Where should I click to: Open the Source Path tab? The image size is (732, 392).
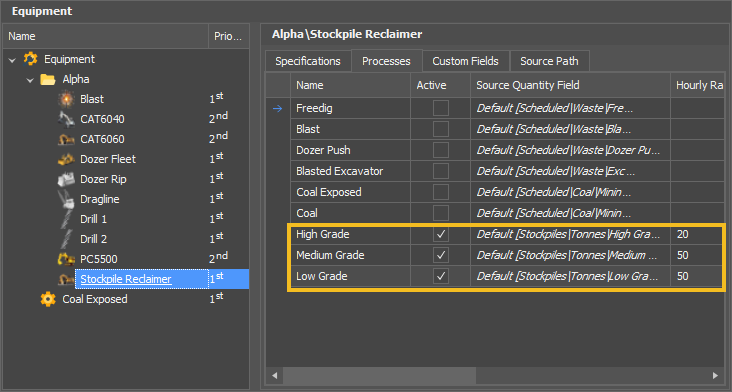[549, 61]
